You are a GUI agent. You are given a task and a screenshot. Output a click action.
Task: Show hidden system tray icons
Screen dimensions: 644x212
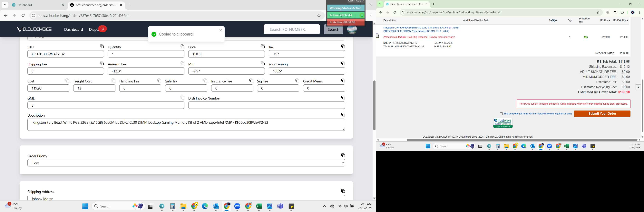[324, 206]
